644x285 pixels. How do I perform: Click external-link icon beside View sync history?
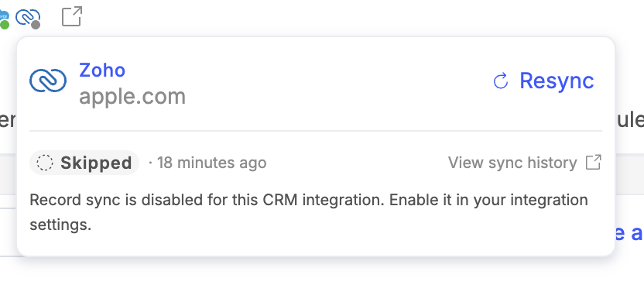(x=594, y=162)
